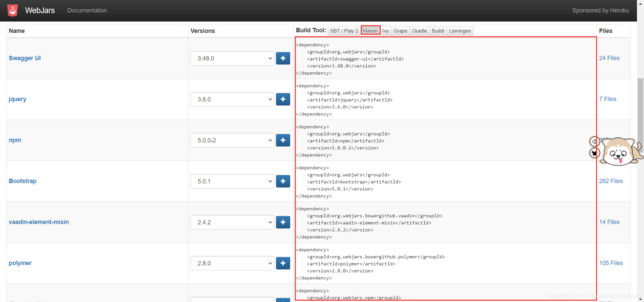This screenshot has width=644, height=302.
Task: Add jquery version with plus button
Action: pyautogui.click(x=283, y=99)
